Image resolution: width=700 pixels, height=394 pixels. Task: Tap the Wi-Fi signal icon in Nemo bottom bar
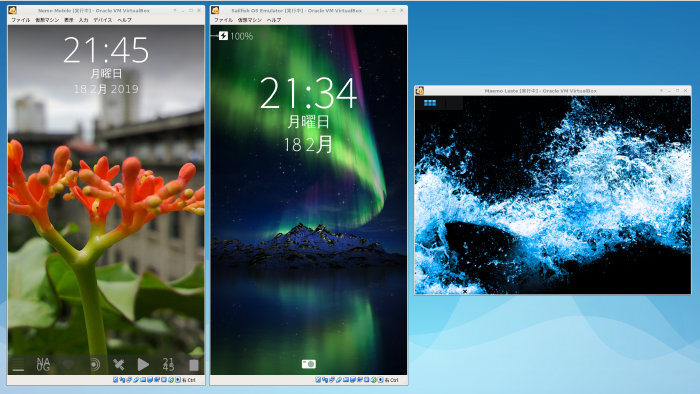[x=68, y=365]
